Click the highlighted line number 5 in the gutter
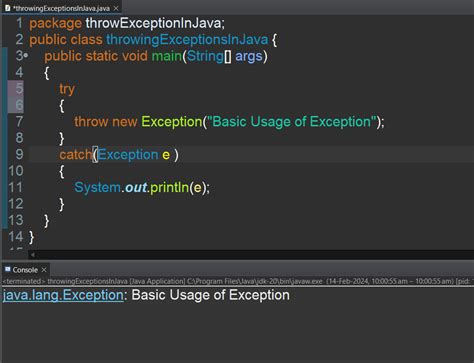 click(x=19, y=89)
